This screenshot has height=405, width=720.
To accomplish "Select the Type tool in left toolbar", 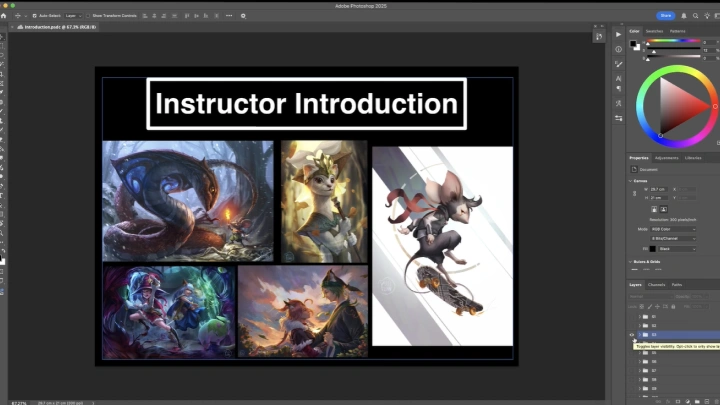I will click(2, 196).
